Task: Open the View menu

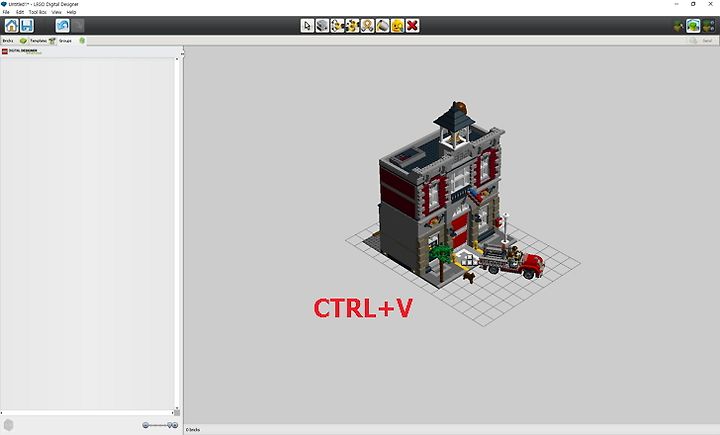Action: pyautogui.click(x=56, y=12)
